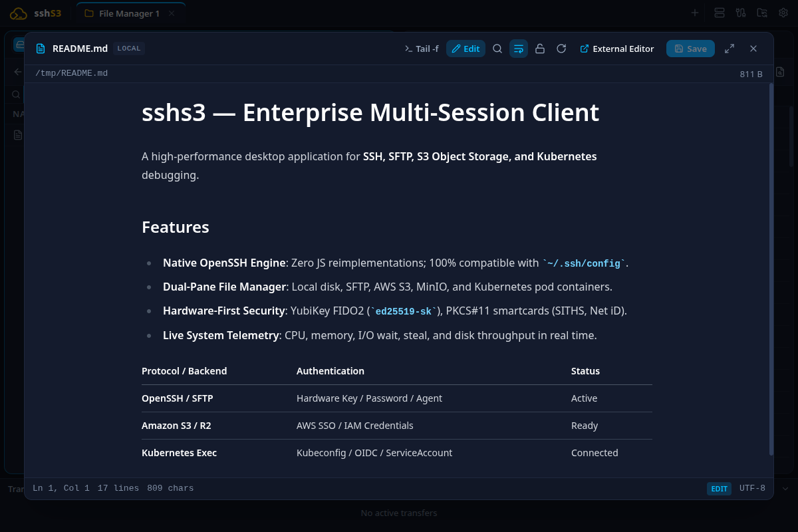798x532 pixels.
Task: Click the Features heading
Action: (x=176, y=227)
